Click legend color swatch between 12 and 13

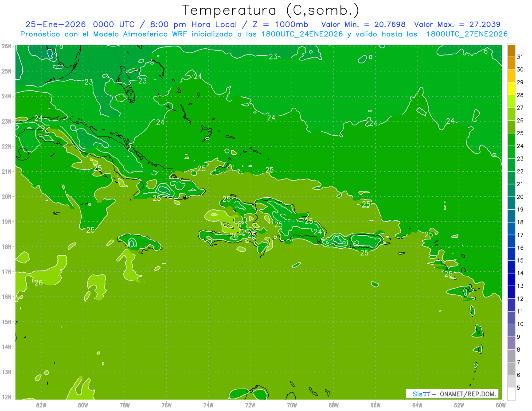point(511,292)
